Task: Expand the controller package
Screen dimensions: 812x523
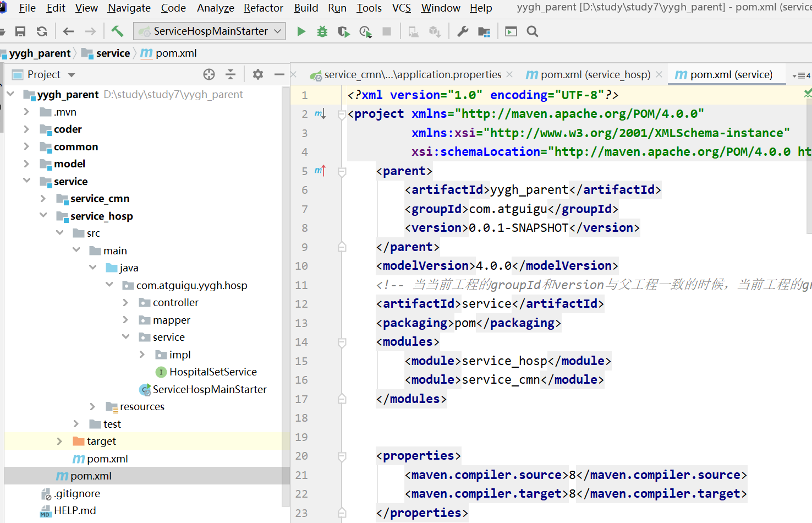Action: [x=125, y=302]
